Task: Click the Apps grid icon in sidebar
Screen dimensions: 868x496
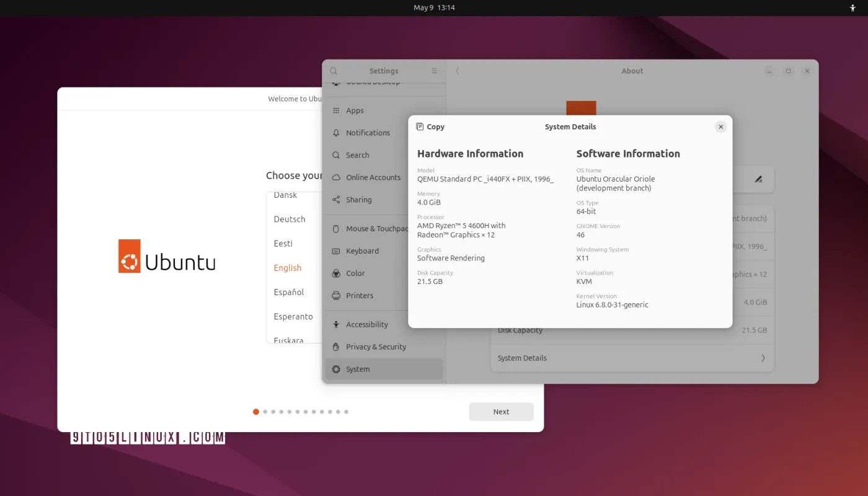Action: [336, 110]
